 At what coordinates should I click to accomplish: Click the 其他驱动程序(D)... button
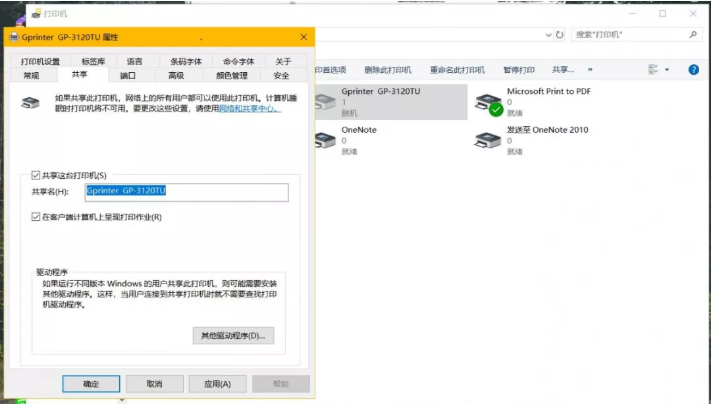(233, 335)
